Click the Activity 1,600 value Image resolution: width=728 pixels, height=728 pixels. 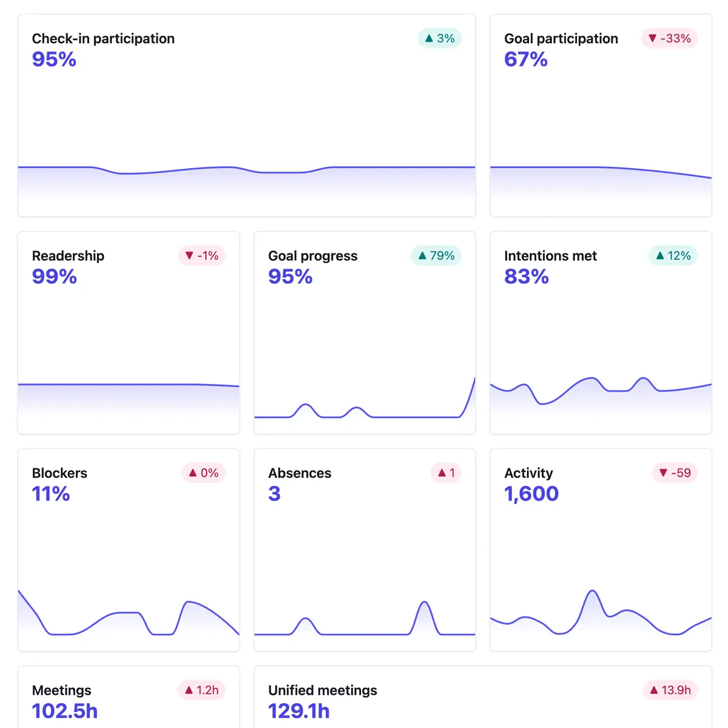(531, 493)
